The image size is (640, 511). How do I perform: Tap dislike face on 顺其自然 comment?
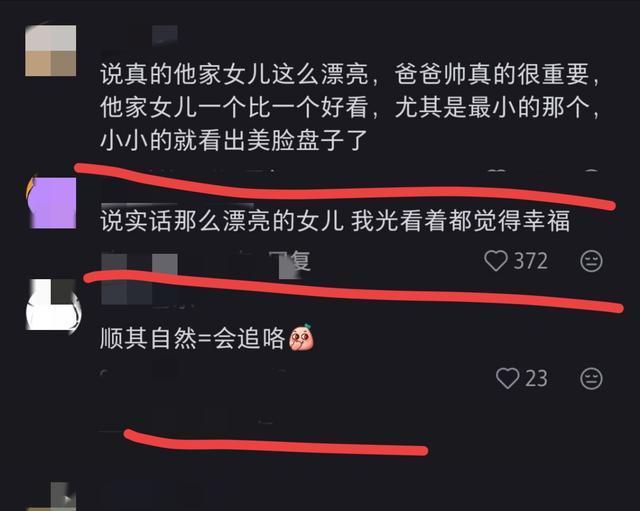[x=591, y=379]
